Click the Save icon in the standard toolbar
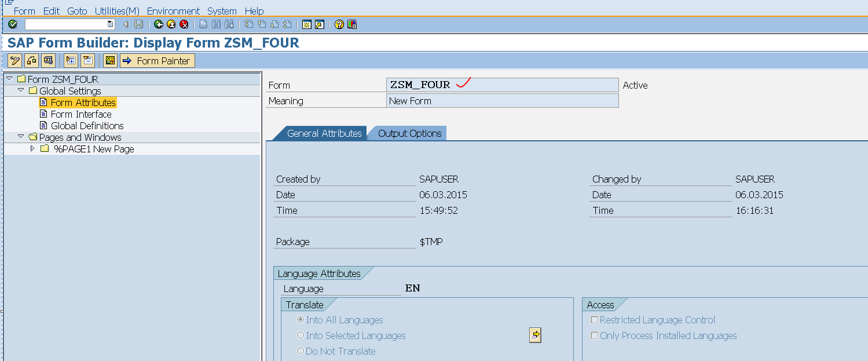This screenshot has height=361, width=868. 138,24
